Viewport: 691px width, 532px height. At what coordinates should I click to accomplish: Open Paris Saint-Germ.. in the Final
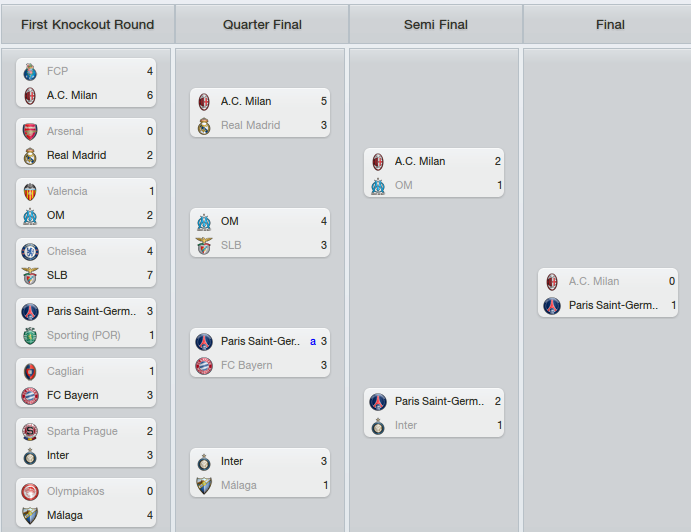click(x=613, y=305)
